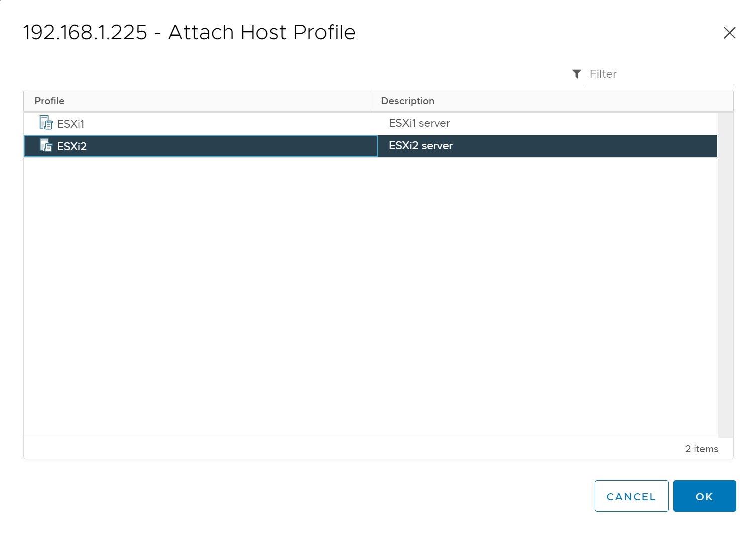Click the funnel filter icon
Image resolution: width=756 pixels, height=533 pixels.
coord(577,74)
